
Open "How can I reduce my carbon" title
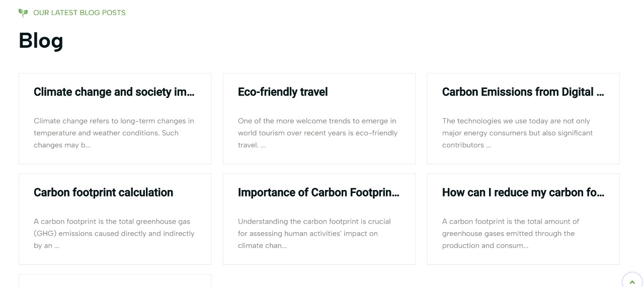click(523, 193)
